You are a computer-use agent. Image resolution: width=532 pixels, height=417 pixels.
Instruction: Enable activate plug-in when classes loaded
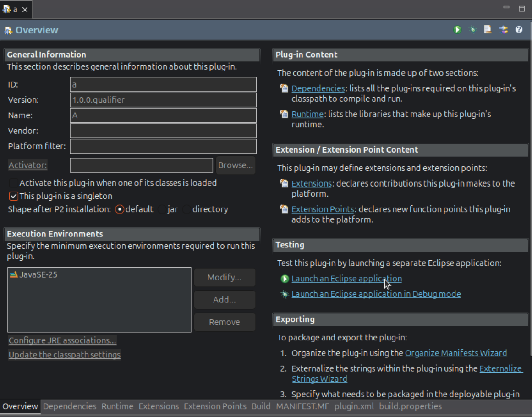(14, 183)
